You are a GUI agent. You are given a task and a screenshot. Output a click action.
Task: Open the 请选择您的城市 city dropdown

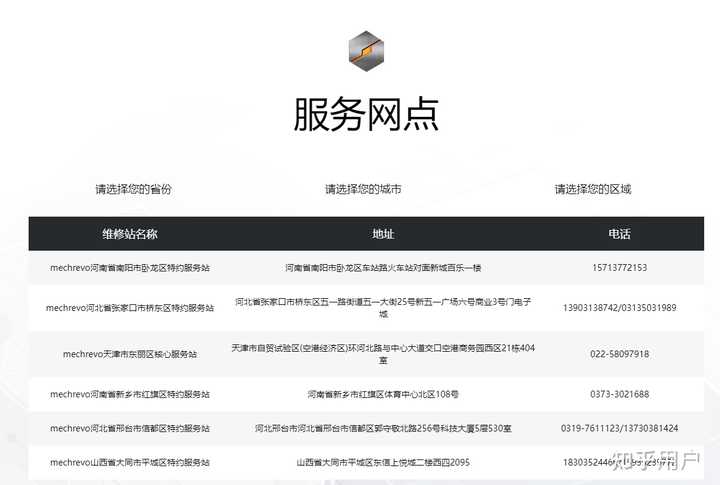coord(363,189)
